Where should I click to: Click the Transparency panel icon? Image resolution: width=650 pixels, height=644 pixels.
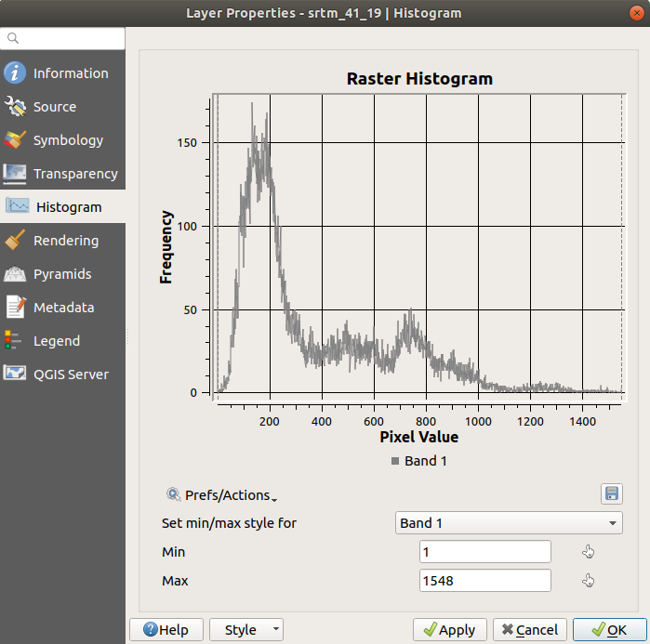(15, 174)
